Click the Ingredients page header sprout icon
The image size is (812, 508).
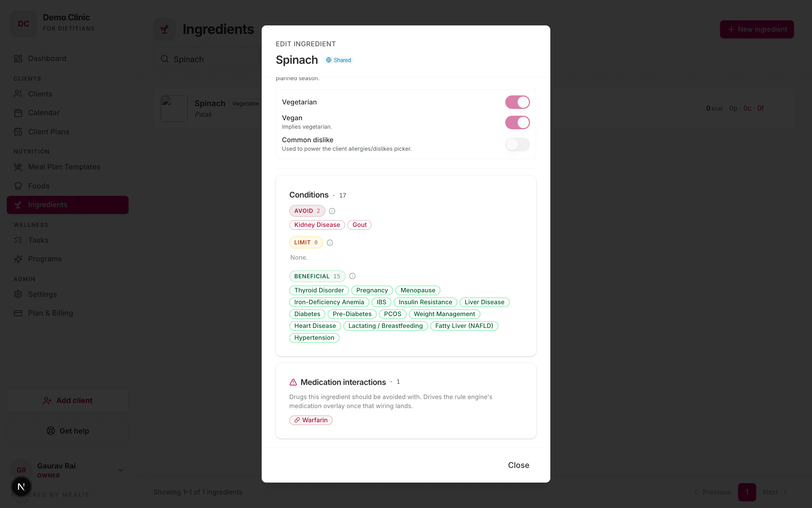[x=164, y=29]
